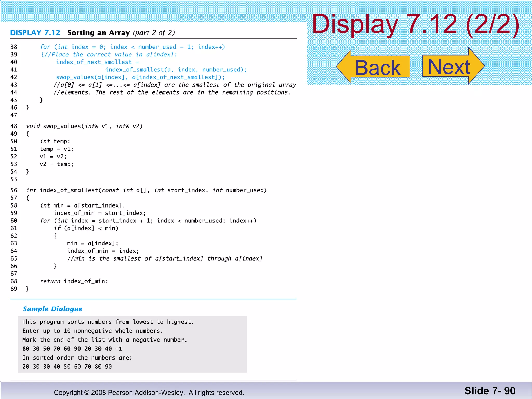Click the comment on line 43 about a[0] <= a[1]
This screenshot has height=399, width=532.
coord(175,85)
